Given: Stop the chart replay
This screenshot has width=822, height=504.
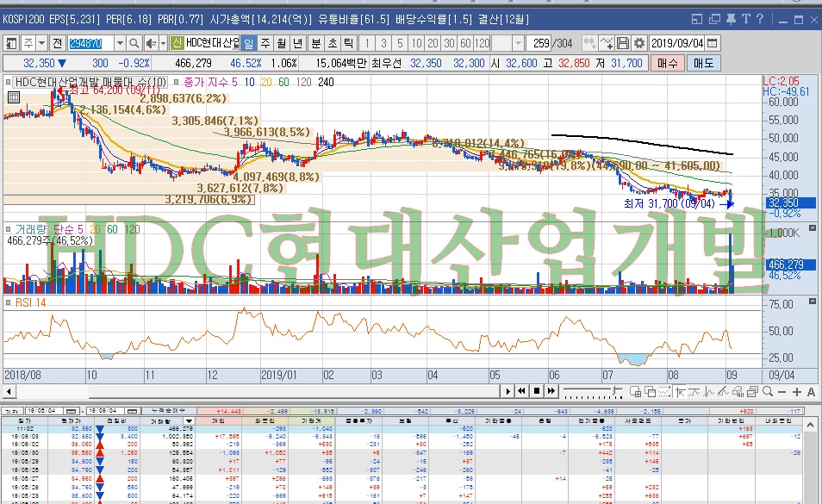Looking at the screenshot, I should click(537, 391).
